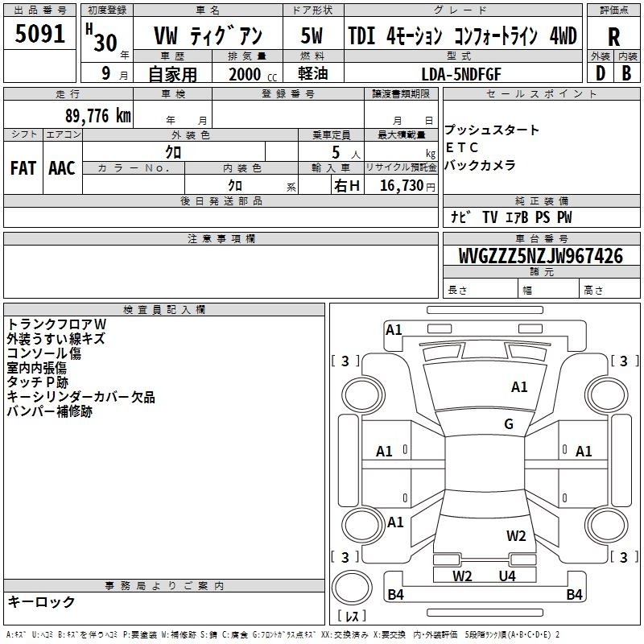The height and width of the screenshot is (644, 644).
Task: Click the spare tire circle above レス
Action: click(352, 588)
